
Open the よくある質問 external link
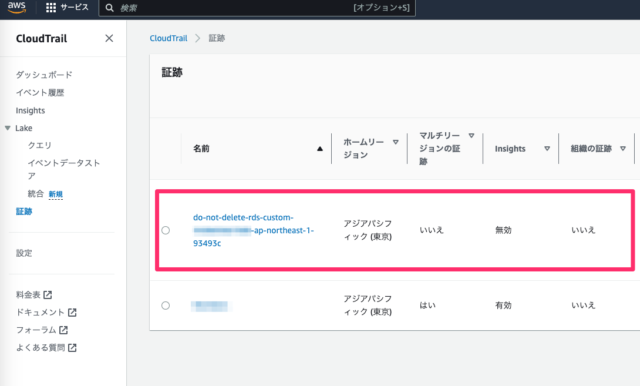[x=46, y=348]
